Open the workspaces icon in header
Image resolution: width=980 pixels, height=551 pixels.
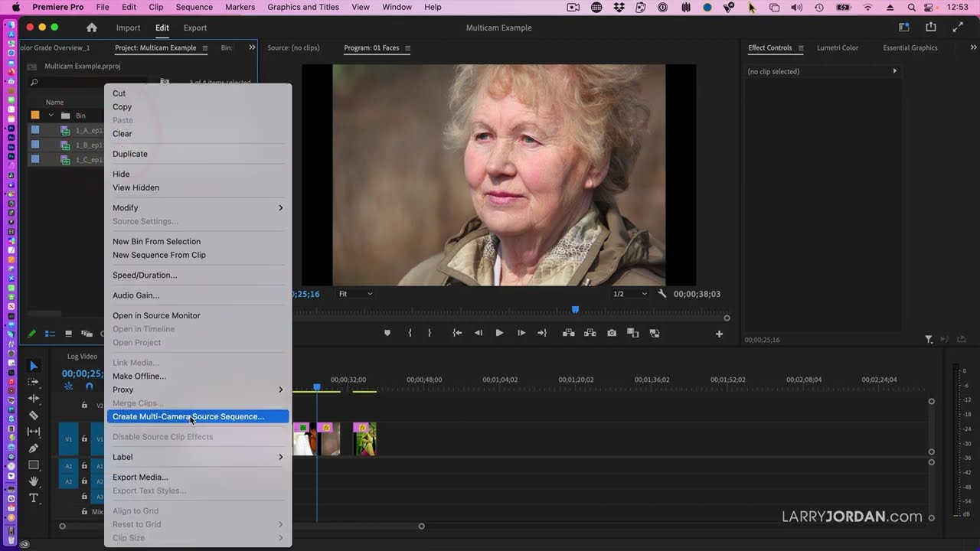pos(903,28)
